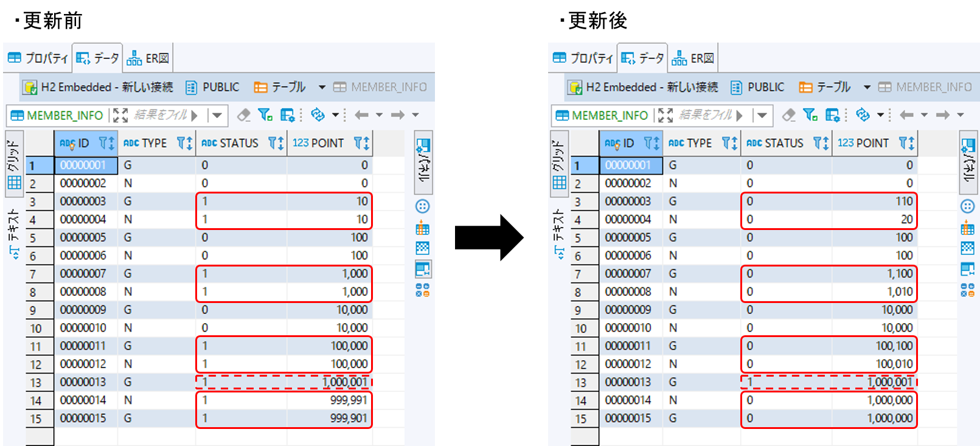Open refresh options dropdown in 更新前 panel
The width and height of the screenshot is (980, 446).
pos(335,115)
